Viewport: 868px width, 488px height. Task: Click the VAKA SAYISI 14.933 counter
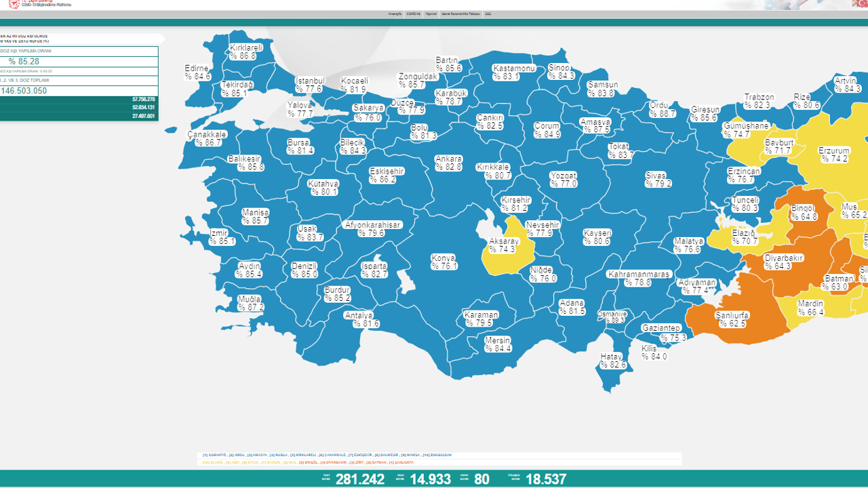(432, 478)
